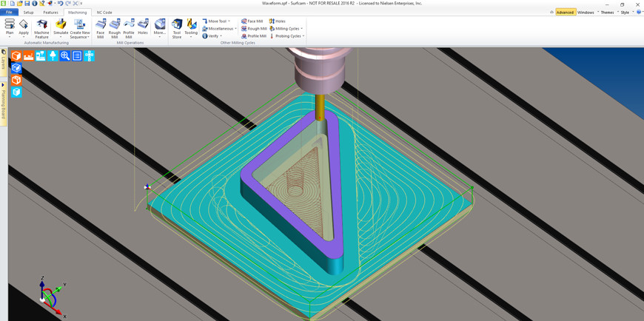Viewport: 644px width, 321px height.
Task: Click the green Surfcam application icon
Action: [x=4, y=3]
